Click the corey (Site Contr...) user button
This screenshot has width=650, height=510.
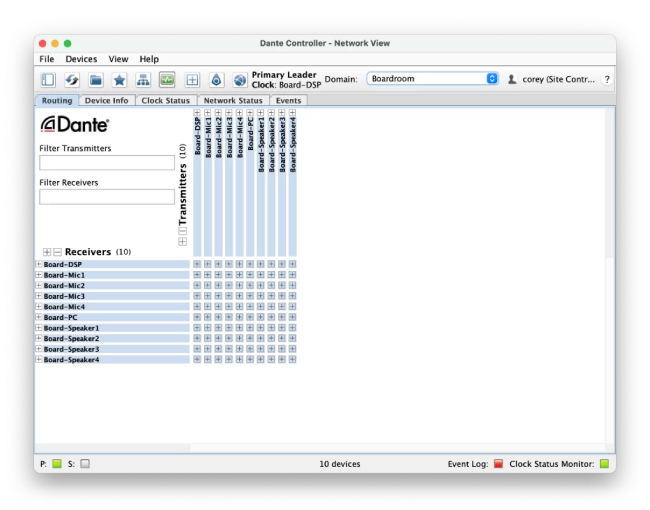[x=551, y=78]
